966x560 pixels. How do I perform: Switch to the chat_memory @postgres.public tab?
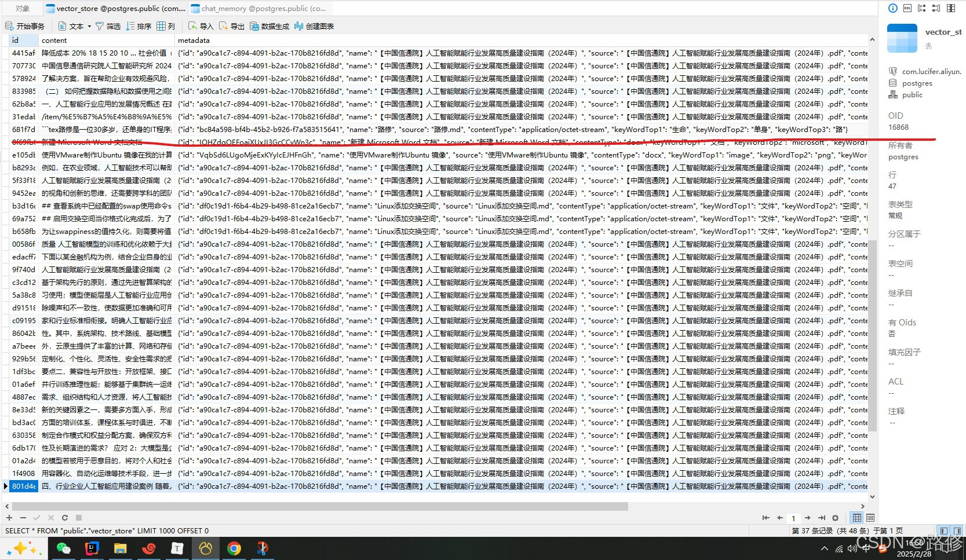pos(258,8)
